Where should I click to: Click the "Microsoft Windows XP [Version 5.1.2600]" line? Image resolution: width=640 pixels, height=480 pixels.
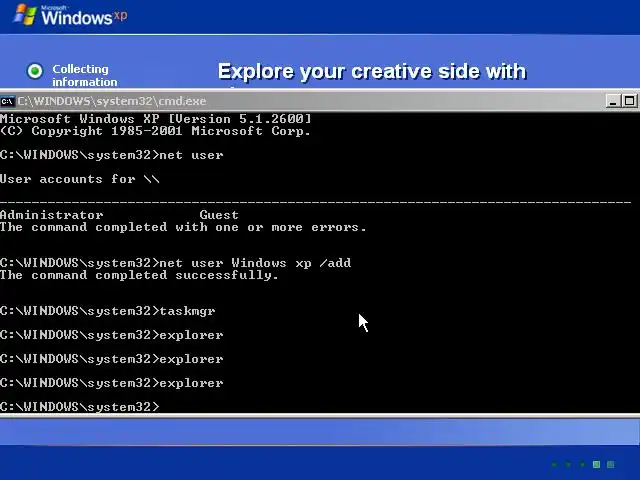(156, 119)
